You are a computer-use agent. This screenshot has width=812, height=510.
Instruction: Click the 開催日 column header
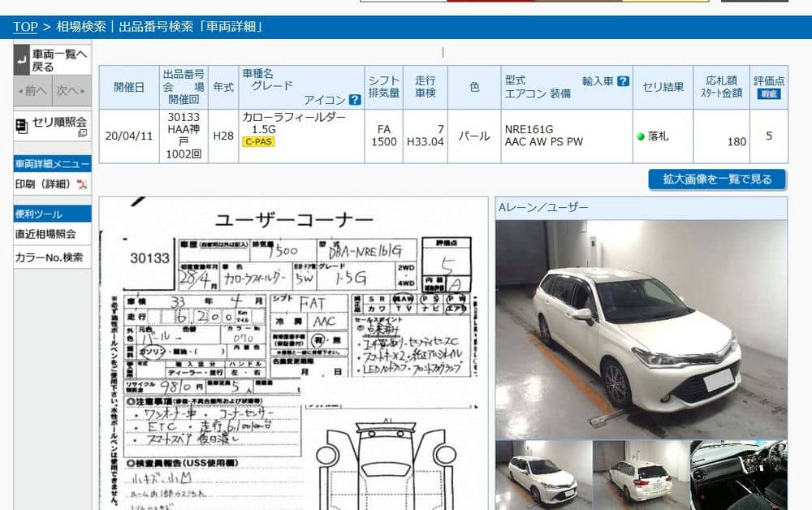[x=129, y=87]
